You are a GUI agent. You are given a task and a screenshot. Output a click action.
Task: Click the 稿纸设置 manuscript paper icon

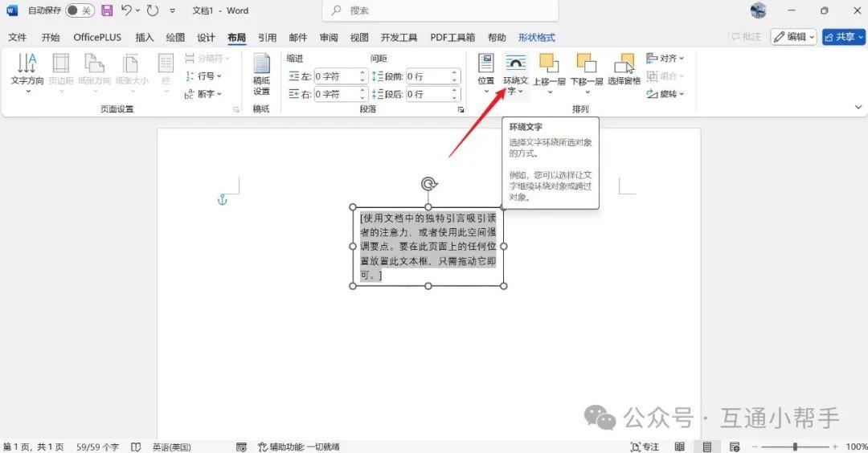(x=261, y=75)
